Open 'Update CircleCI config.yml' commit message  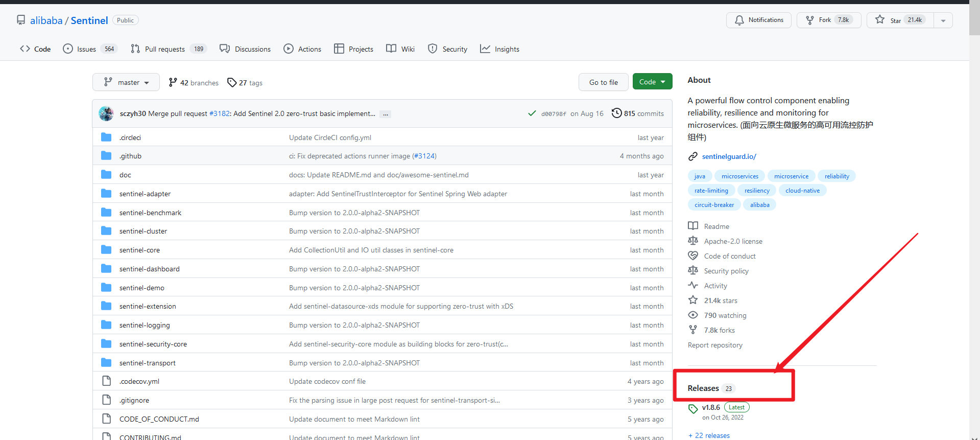pos(330,137)
